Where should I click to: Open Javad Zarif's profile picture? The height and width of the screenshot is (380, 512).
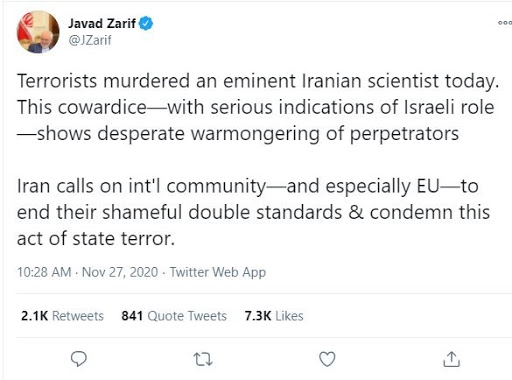38,32
